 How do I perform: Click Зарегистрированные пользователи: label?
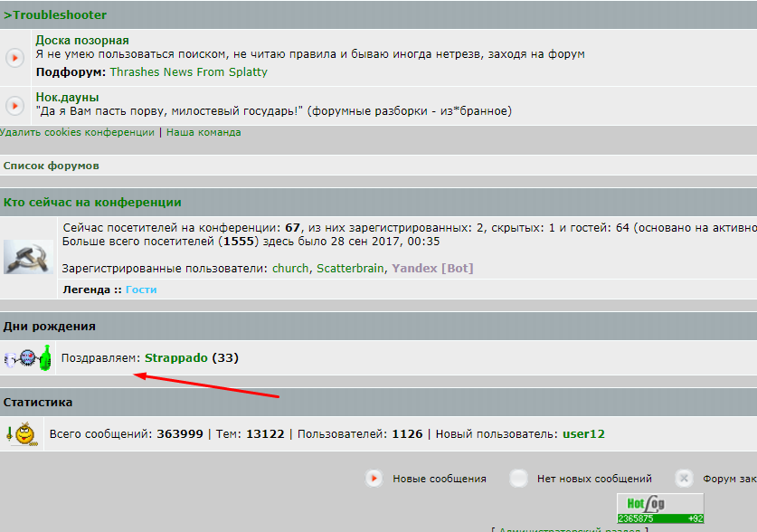point(165,269)
